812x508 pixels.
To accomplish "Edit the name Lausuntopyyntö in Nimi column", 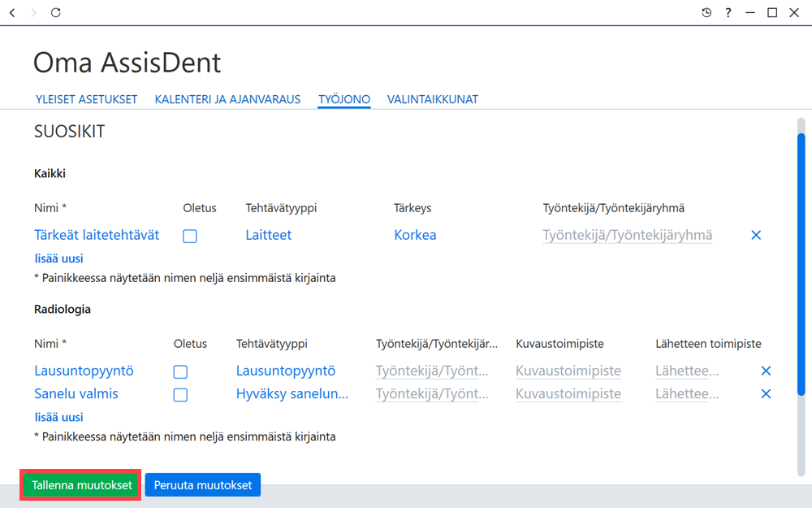I will click(84, 371).
